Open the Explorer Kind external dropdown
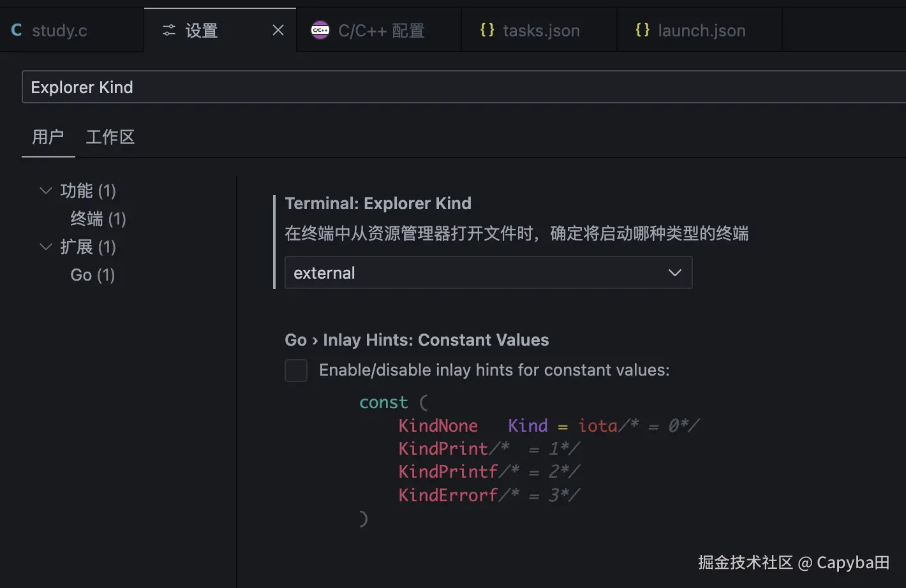The height and width of the screenshot is (588, 906). [x=488, y=273]
